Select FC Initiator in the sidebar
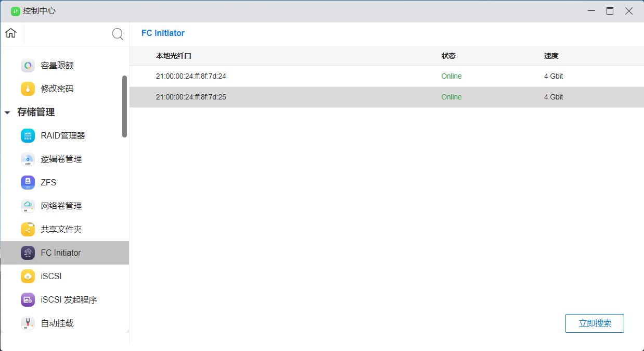The width and height of the screenshot is (644, 351). [61, 253]
